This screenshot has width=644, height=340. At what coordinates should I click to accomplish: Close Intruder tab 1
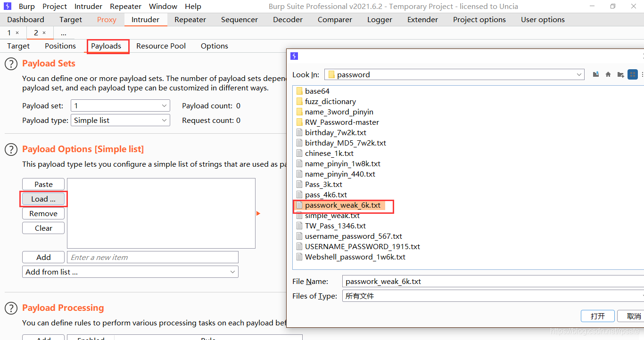(17, 33)
